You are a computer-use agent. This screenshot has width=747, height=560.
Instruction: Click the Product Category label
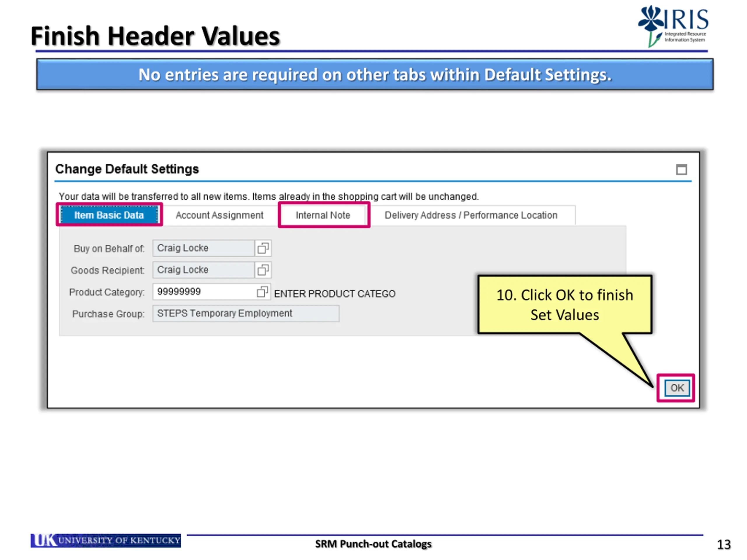click(x=107, y=292)
